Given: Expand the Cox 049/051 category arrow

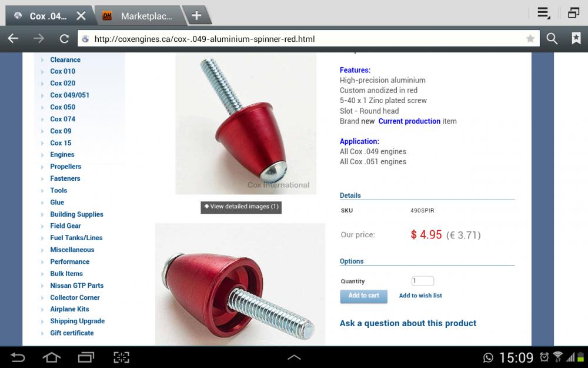Looking at the screenshot, I should coord(42,95).
